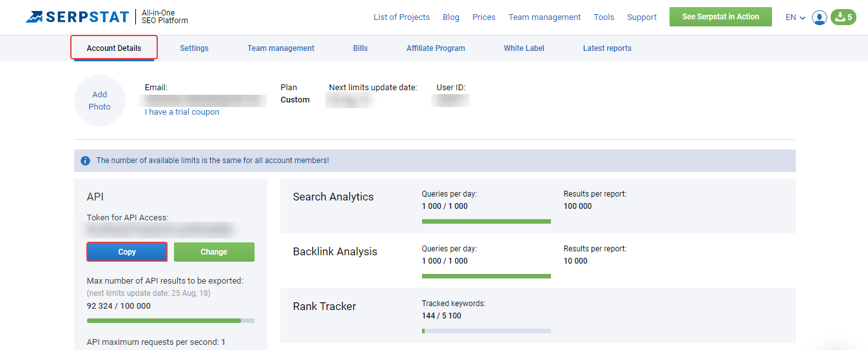Expand the EN language dropdown

(795, 17)
